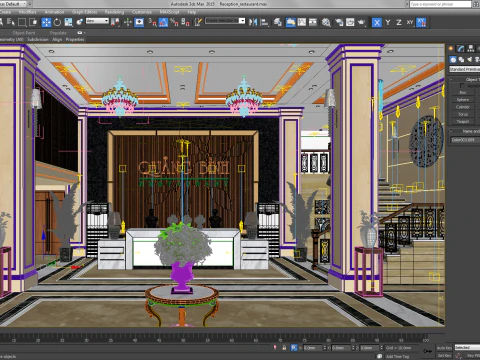Open the reference coordinate system dropdown

[x=97, y=21]
